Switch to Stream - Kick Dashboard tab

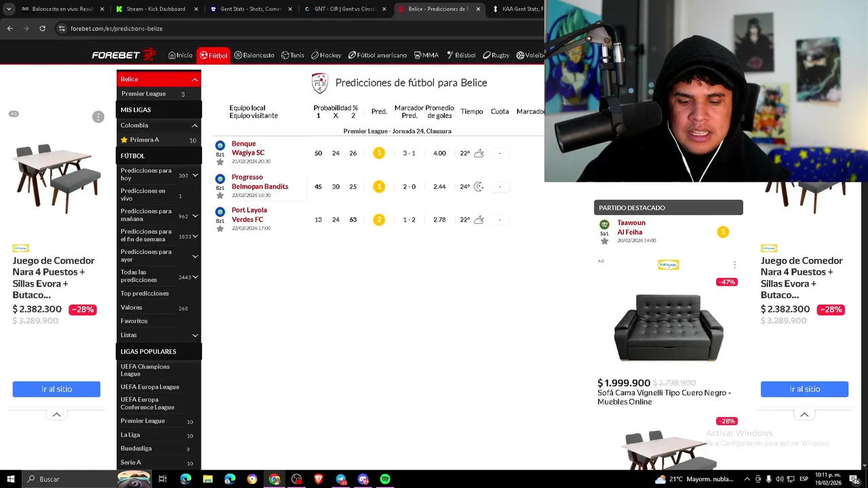coord(155,9)
